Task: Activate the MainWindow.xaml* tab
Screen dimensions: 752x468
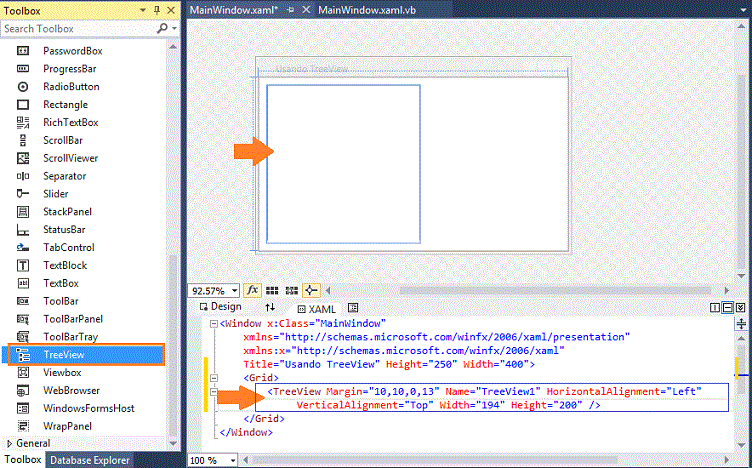Action: 234,10
